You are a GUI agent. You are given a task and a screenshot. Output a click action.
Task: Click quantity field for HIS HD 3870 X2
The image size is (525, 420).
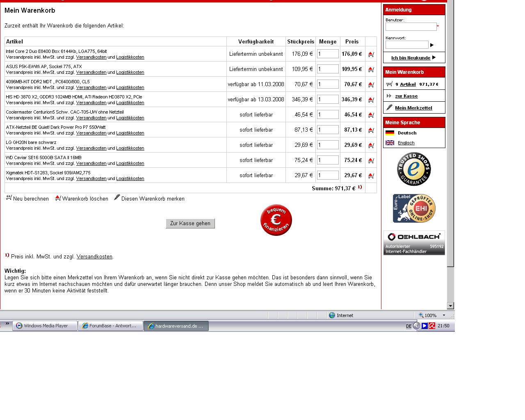(328, 99)
